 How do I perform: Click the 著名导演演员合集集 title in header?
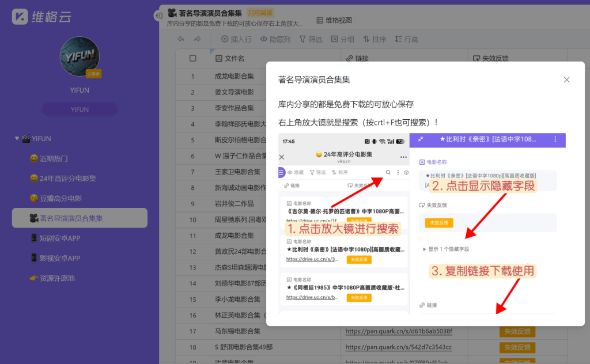point(210,13)
